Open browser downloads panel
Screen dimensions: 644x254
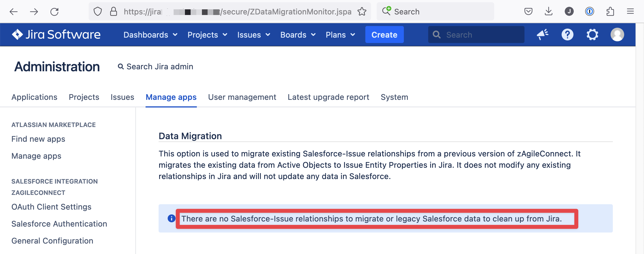(x=549, y=12)
